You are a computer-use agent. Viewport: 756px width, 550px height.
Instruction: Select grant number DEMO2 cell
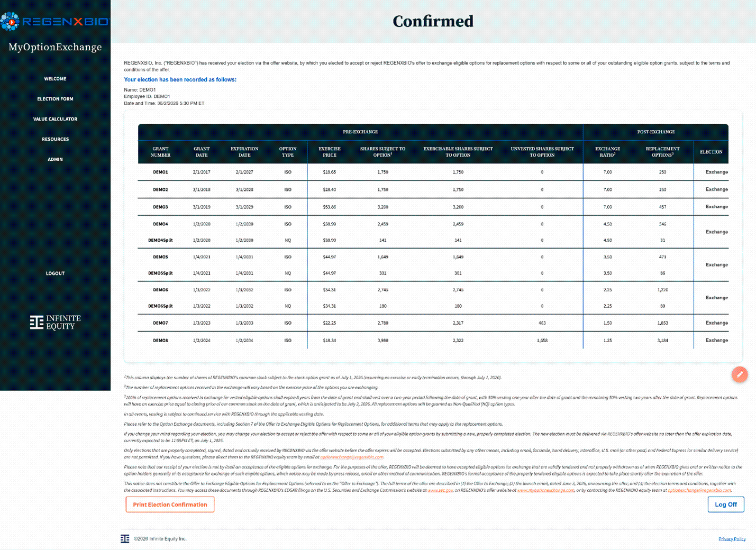point(161,190)
